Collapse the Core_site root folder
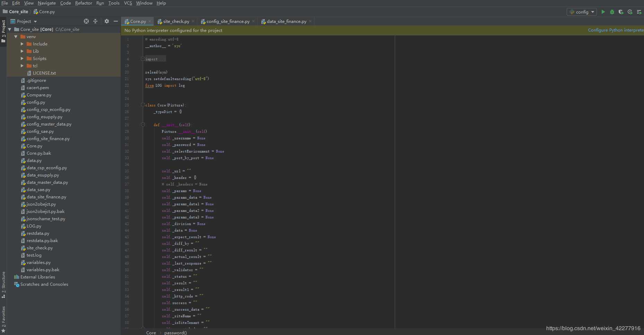Viewport: 644px width, 335px height. (x=10, y=29)
